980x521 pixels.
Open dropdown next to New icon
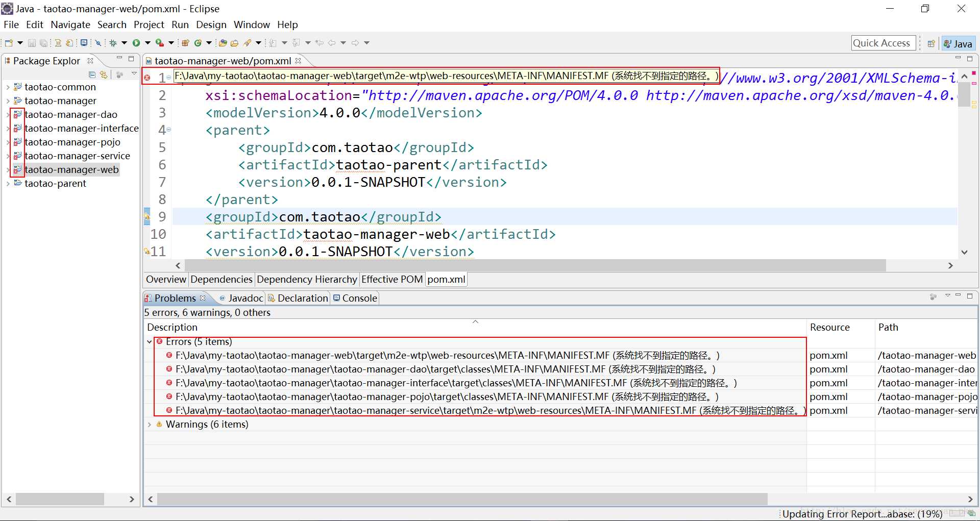click(20, 43)
